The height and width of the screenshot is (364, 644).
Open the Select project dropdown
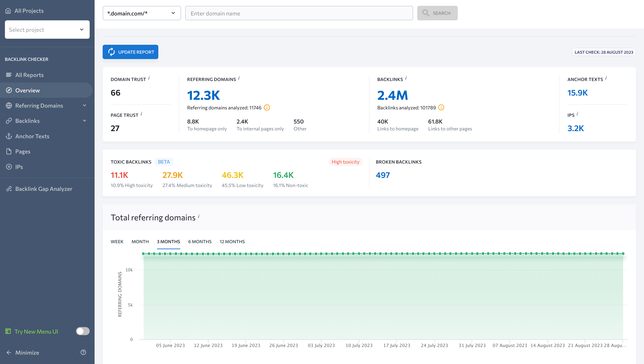pos(47,30)
